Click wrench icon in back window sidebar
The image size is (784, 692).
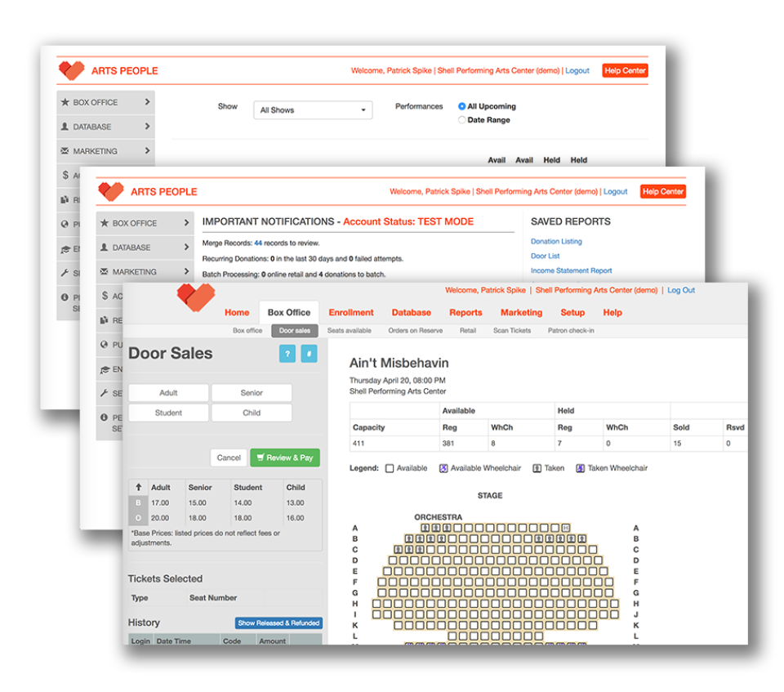pyautogui.click(x=65, y=273)
